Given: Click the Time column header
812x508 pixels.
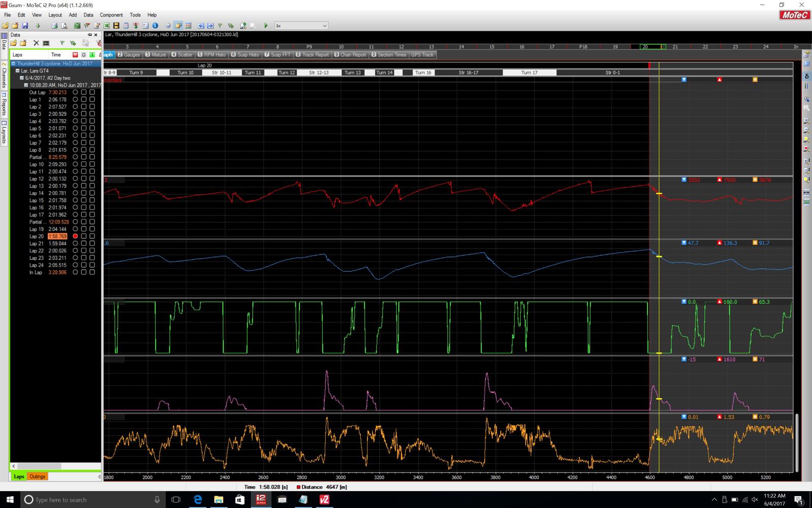Looking at the screenshot, I should coord(59,55).
